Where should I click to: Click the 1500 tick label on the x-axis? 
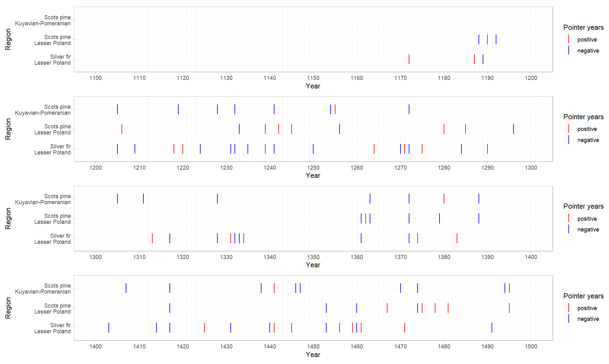pos(531,347)
